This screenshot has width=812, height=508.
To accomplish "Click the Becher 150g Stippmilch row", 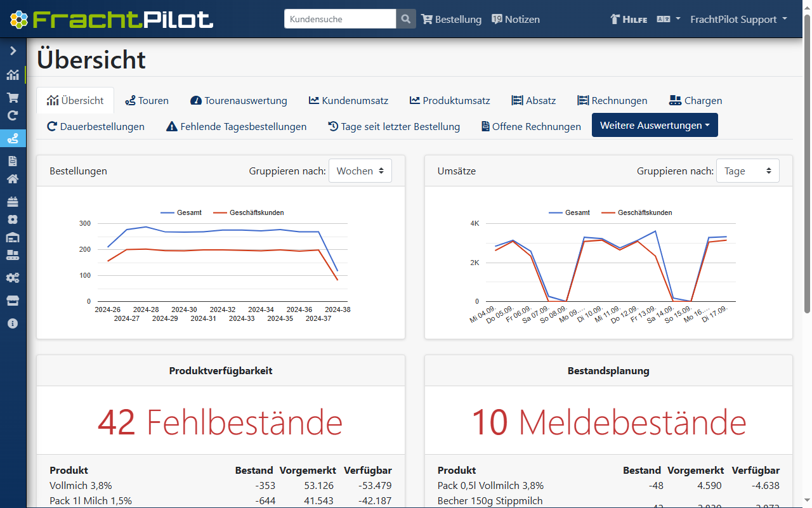I will point(608,501).
